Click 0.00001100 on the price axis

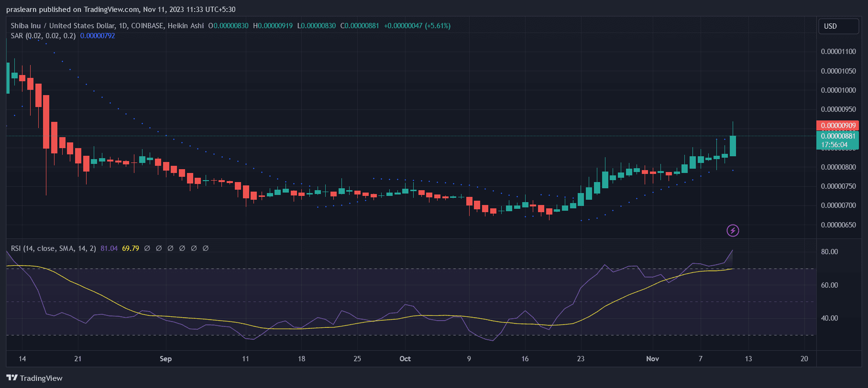[838, 52]
